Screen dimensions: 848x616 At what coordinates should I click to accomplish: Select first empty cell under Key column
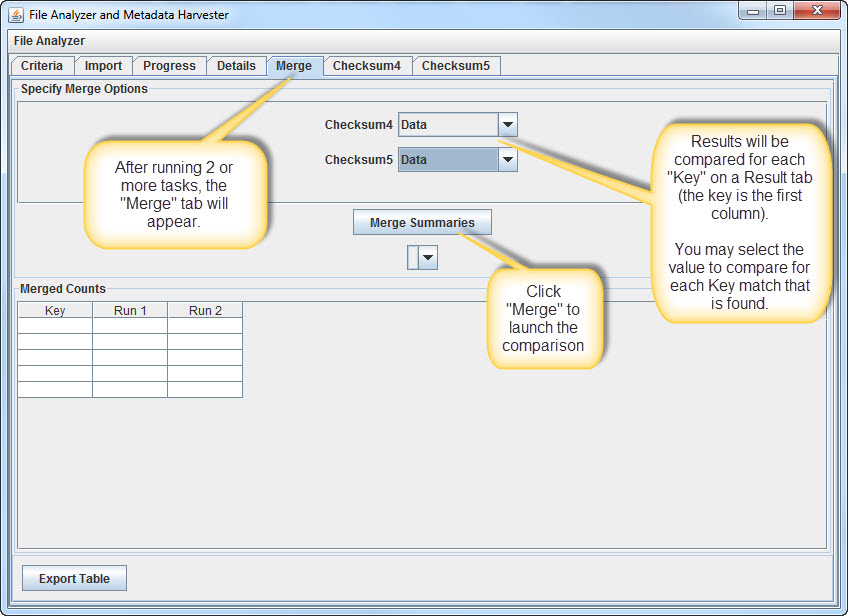click(x=55, y=326)
